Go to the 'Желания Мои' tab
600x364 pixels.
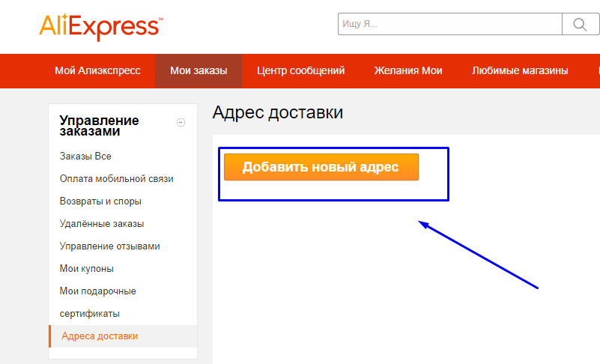tap(408, 71)
